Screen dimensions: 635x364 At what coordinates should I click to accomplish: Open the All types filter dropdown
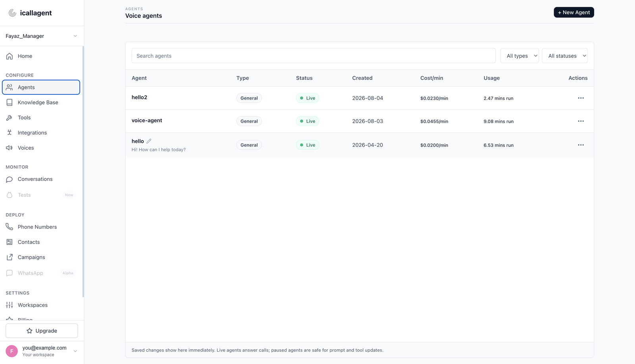coord(520,56)
